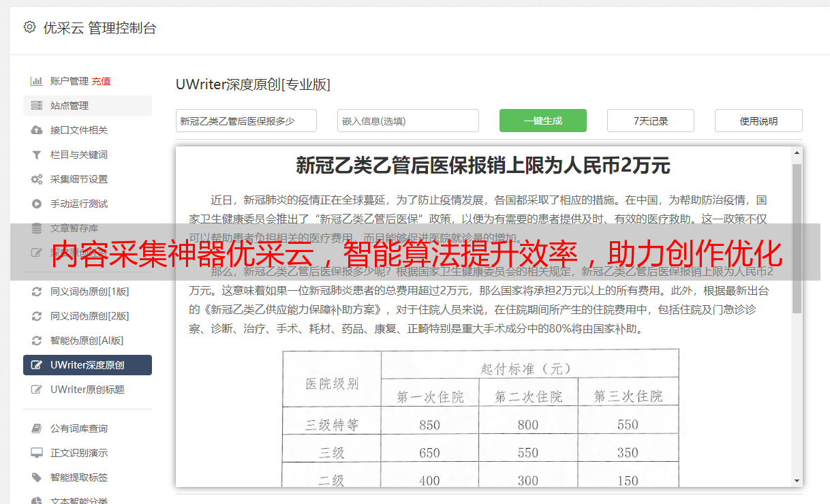Click the 使用说明 button
830x504 pixels.
pos(758,121)
